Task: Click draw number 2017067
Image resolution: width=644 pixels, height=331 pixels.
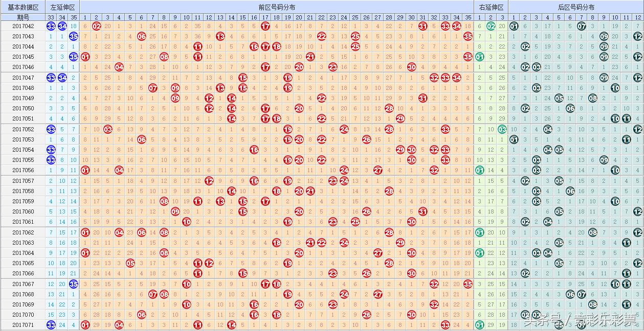Action: click(23, 284)
